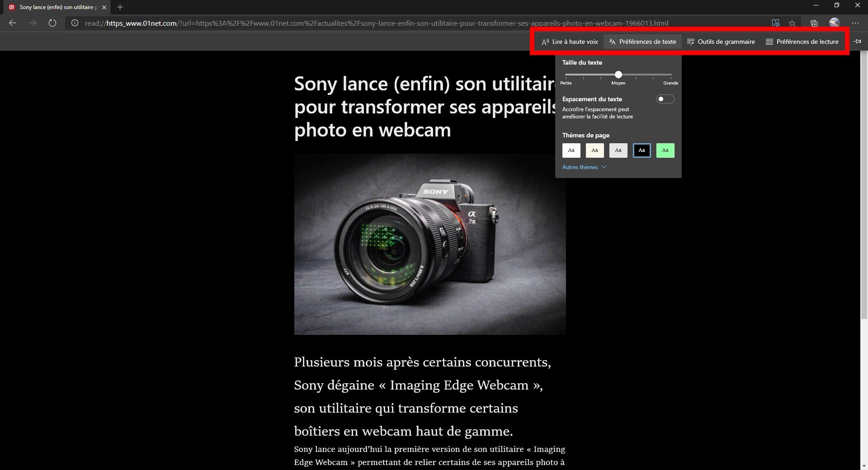Image resolution: width=868 pixels, height=470 pixels.
Task: Click the text size slider handle
Action: (618, 75)
